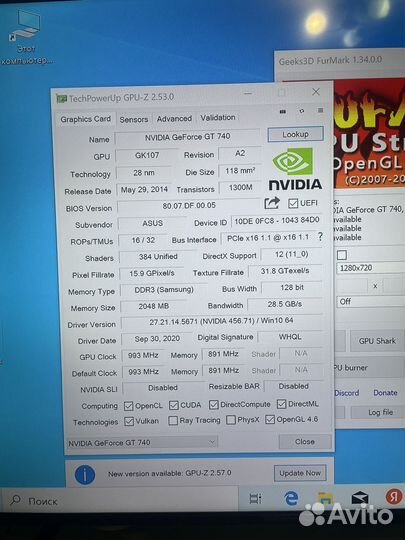The height and width of the screenshot is (540, 405).
Task: Click the Pixel Fillrate value 15.9 GPixel/s
Action: pyautogui.click(x=152, y=273)
